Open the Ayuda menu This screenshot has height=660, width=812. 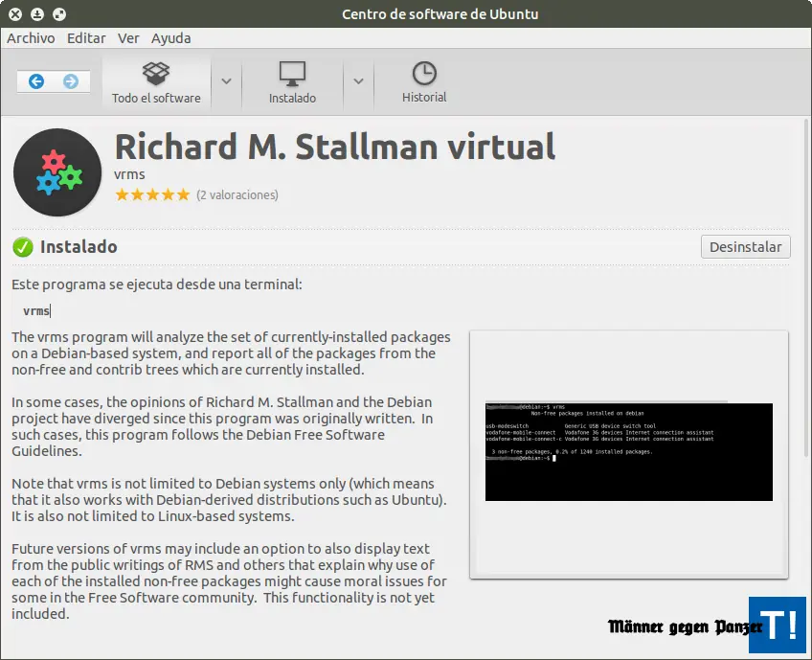coord(170,38)
